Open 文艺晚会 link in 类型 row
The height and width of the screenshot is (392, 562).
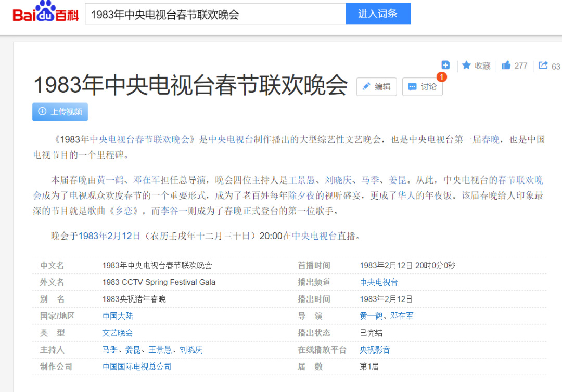pyautogui.click(x=118, y=333)
